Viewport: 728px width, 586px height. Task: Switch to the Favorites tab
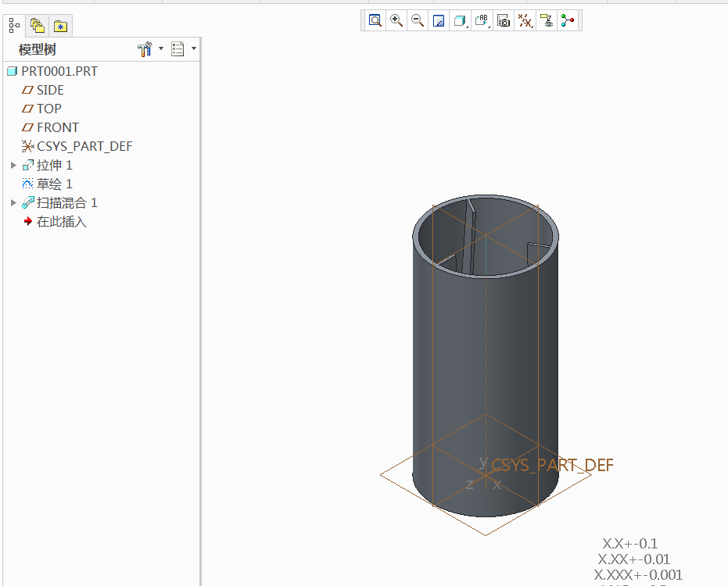[x=60, y=26]
